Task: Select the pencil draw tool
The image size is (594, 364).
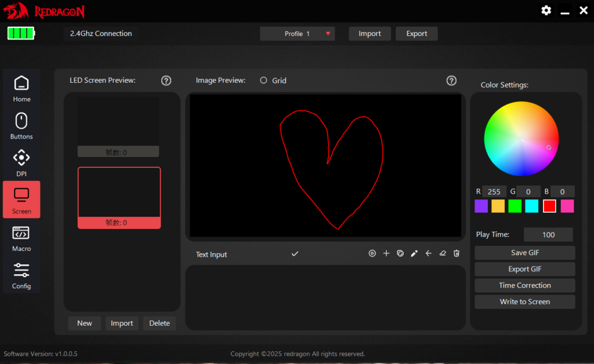Action: [x=414, y=254]
